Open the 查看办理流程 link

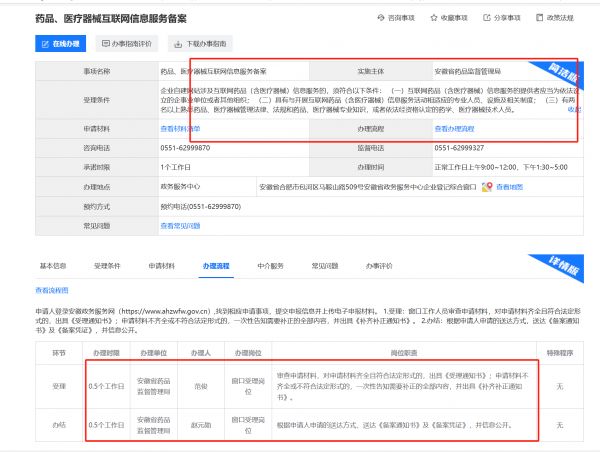(454, 129)
